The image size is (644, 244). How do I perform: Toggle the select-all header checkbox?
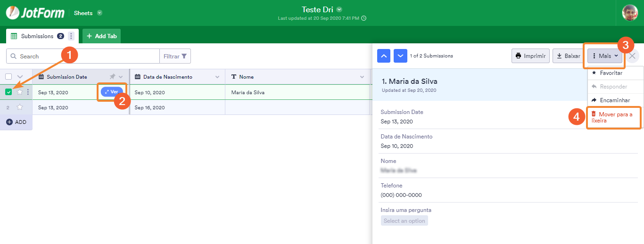tap(8, 77)
